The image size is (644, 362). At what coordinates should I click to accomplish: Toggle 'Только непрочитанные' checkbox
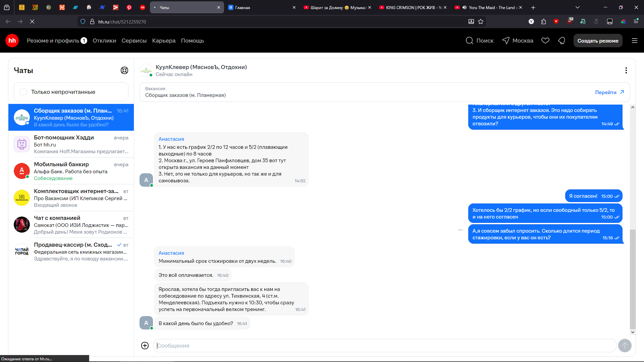point(23,92)
